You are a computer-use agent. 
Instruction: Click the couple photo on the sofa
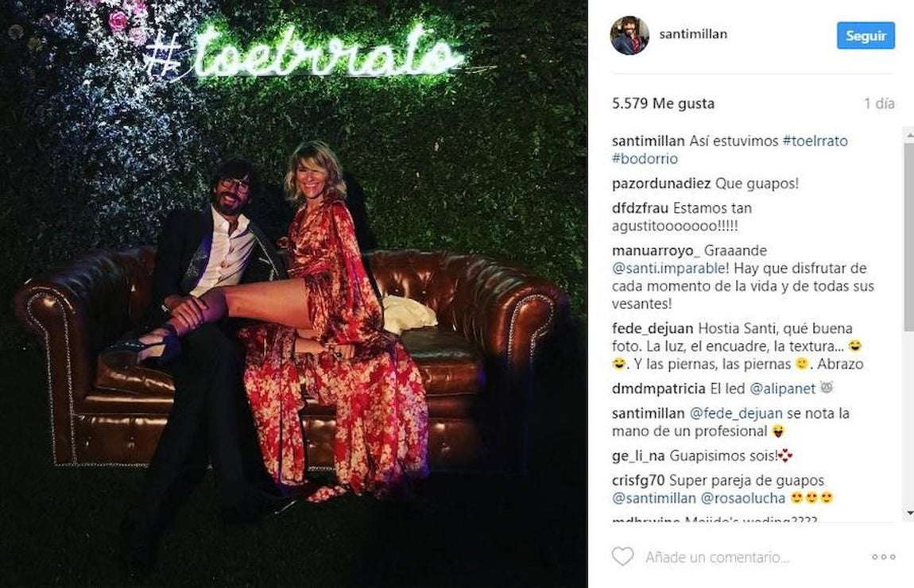point(294,294)
